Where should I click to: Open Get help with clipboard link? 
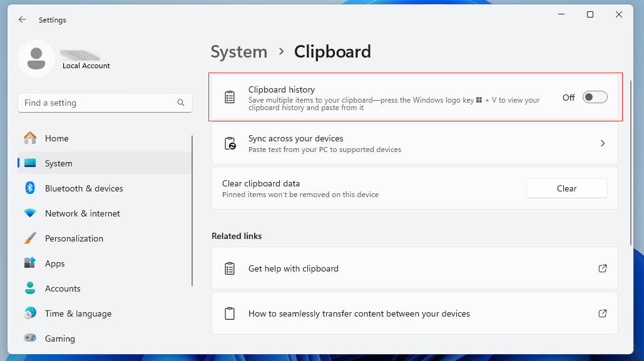click(415, 268)
